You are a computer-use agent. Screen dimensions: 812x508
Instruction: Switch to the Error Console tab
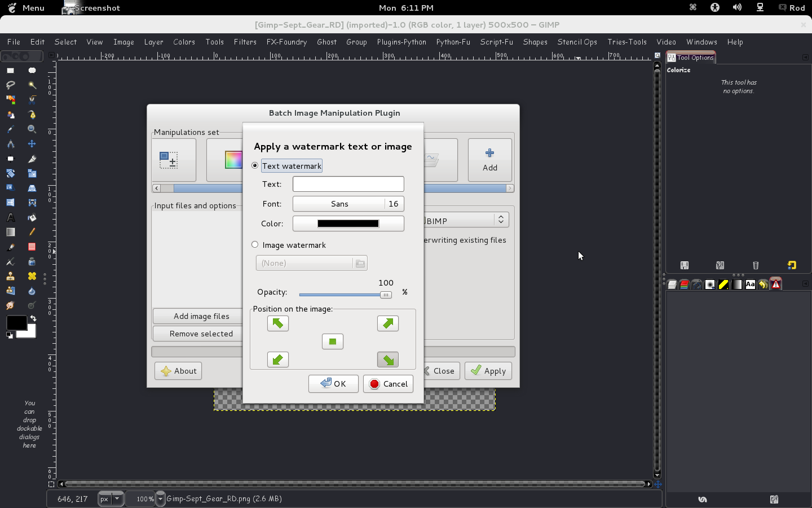pyautogui.click(x=775, y=284)
